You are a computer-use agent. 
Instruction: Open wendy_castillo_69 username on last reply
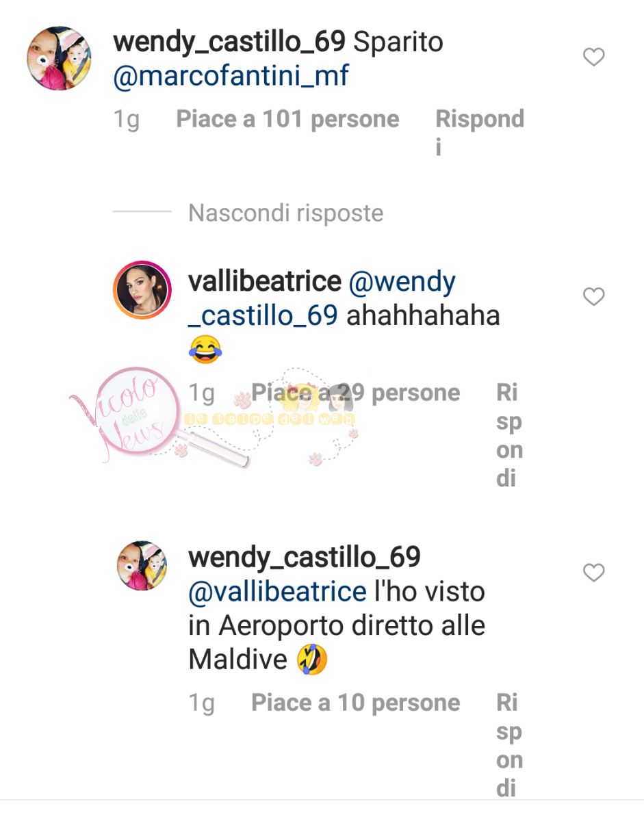pos(304,558)
